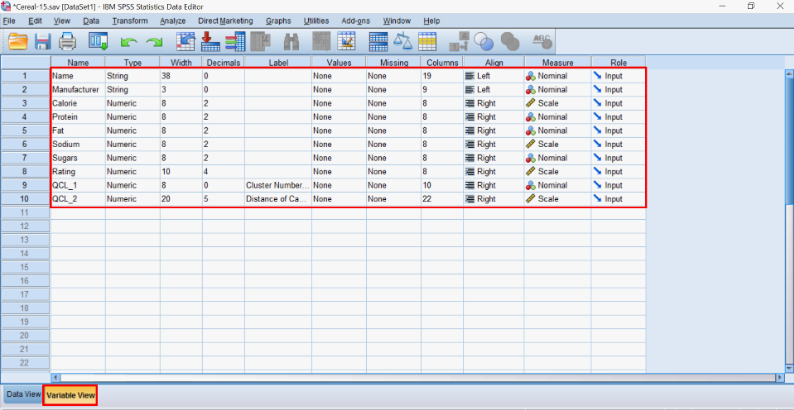Click the Label cell of QCL_1
This screenshot has width=794, height=410.
click(x=276, y=185)
